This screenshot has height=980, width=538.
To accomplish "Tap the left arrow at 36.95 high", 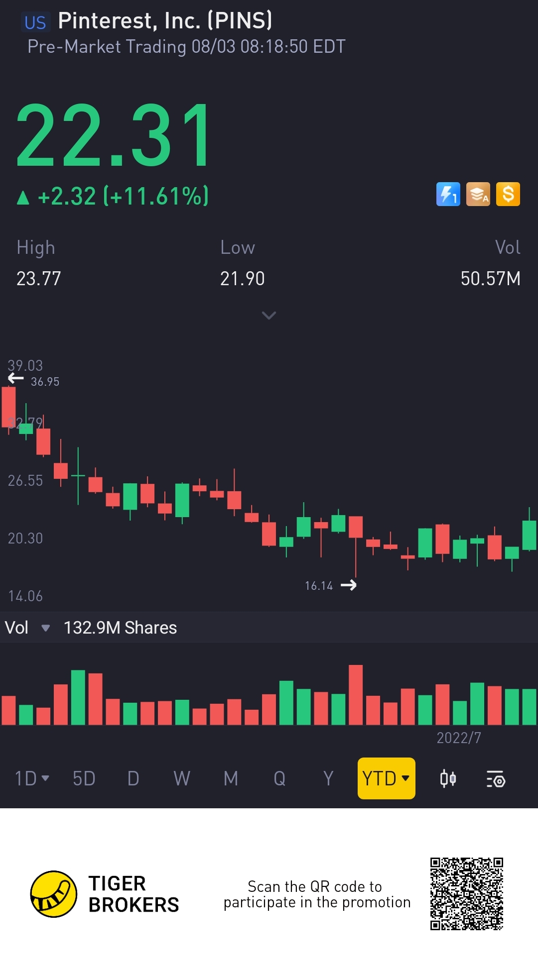I will (x=16, y=379).
